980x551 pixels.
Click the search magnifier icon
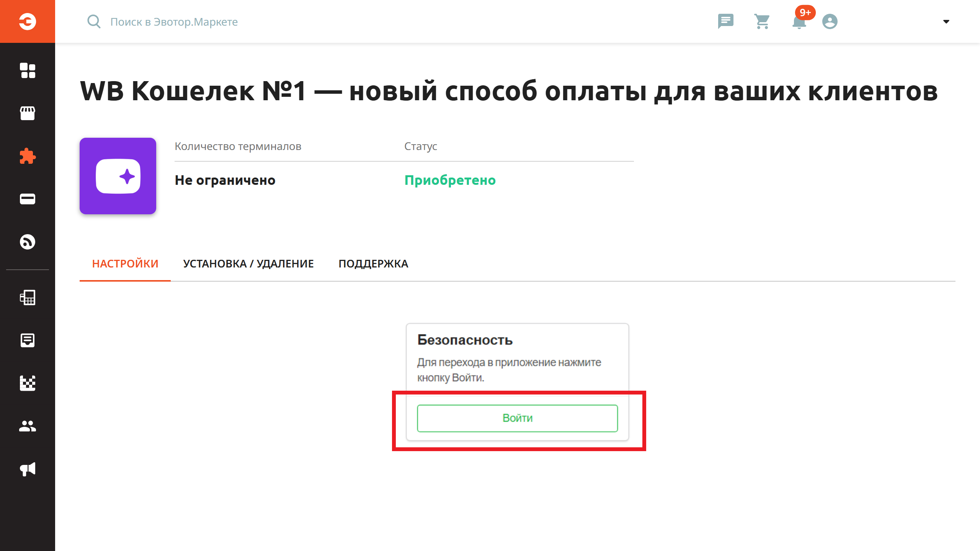(94, 21)
